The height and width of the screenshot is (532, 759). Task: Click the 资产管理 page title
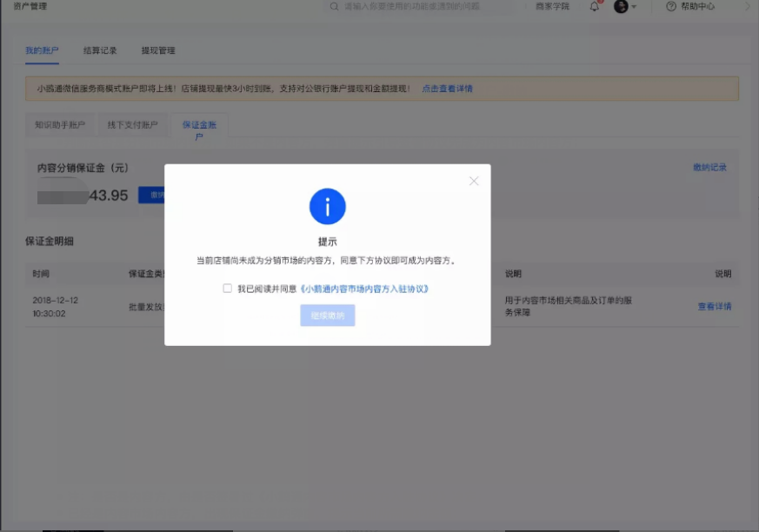pos(30,6)
